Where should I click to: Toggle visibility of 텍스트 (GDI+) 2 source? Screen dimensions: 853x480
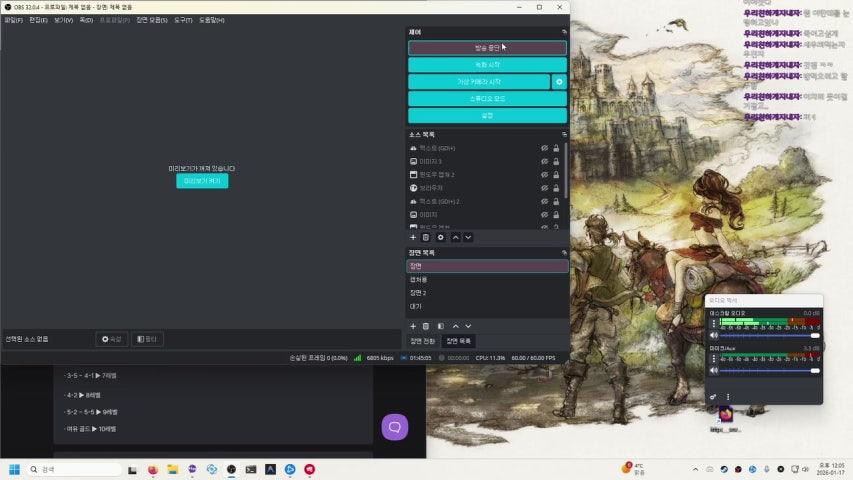coord(544,201)
